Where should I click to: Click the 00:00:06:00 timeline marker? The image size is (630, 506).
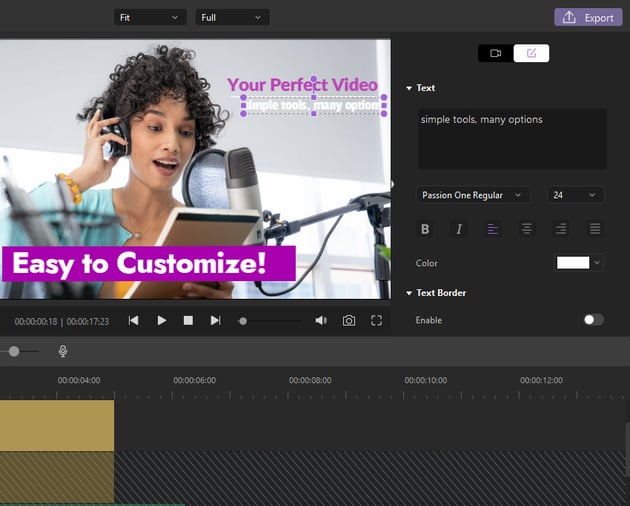pos(194,380)
